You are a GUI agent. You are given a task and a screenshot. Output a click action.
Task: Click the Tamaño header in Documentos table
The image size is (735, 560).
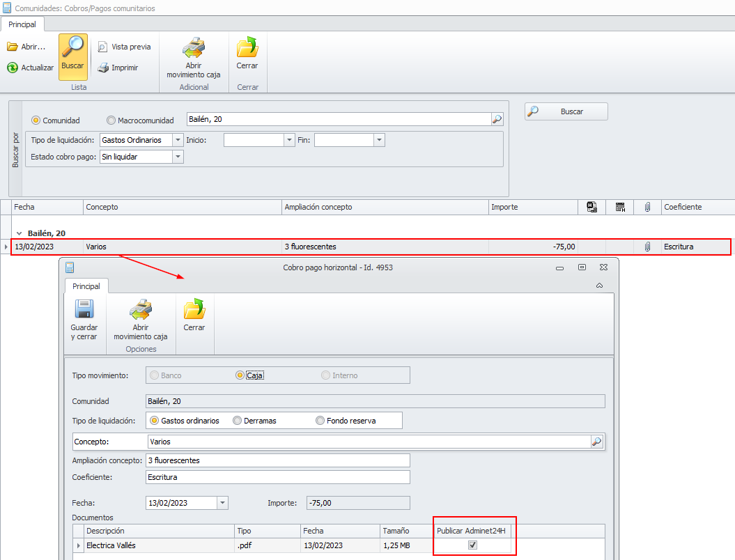(x=407, y=531)
